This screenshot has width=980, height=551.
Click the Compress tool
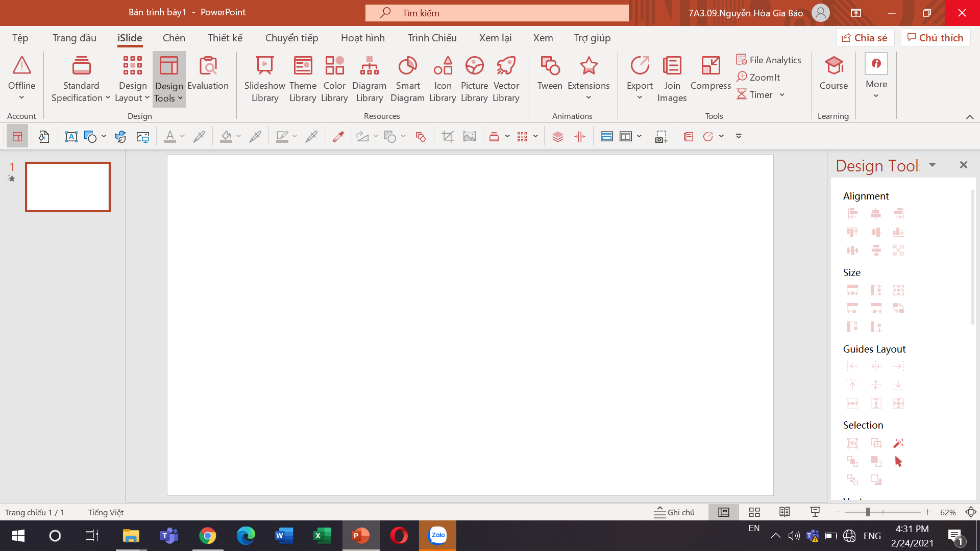click(710, 74)
